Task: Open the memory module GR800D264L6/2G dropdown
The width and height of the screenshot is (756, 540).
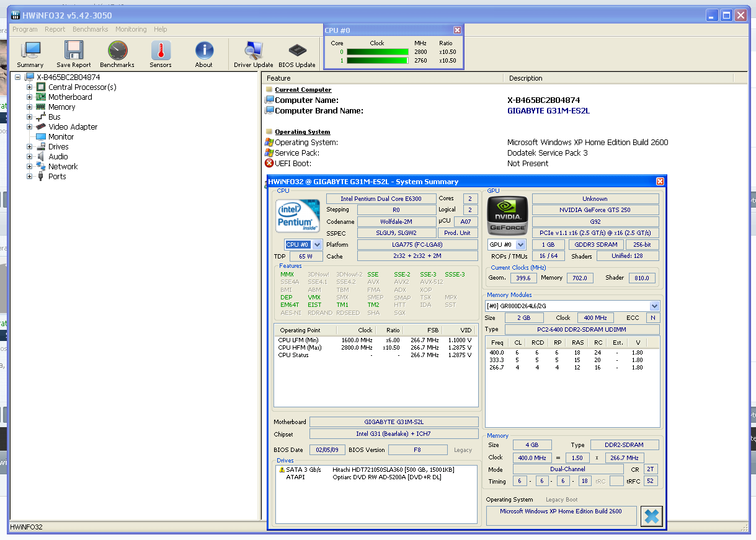Action: [654, 306]
